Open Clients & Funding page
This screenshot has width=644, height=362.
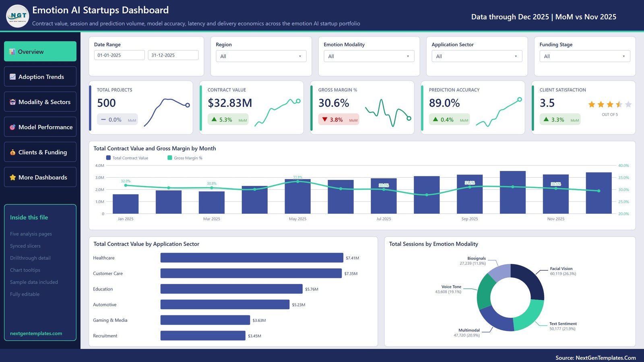(x=40, y=152)
